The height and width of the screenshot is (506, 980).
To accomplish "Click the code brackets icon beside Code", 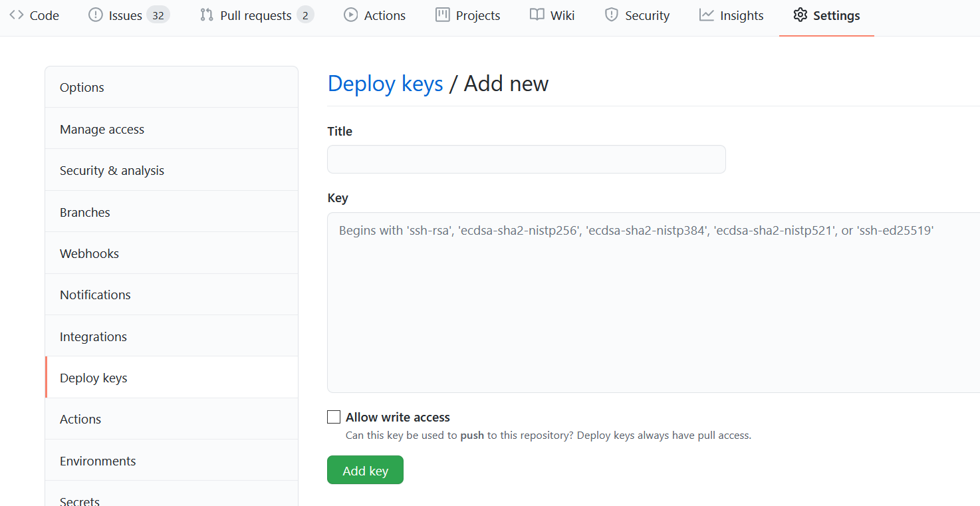I will click(x=15, y=15).
